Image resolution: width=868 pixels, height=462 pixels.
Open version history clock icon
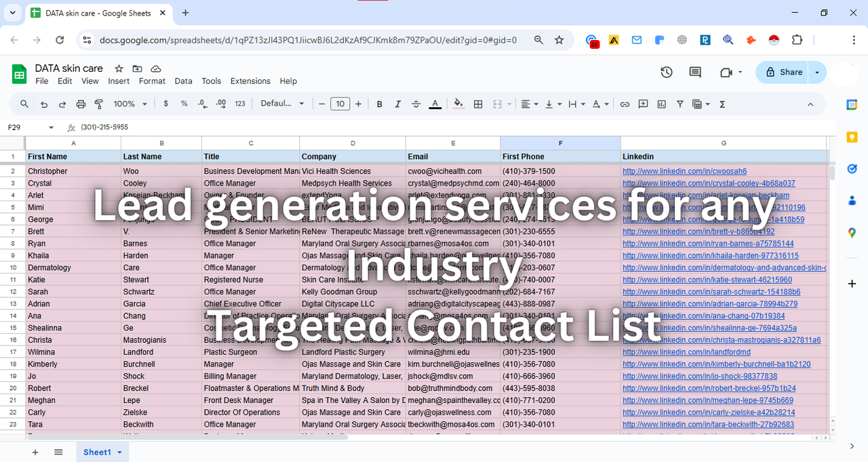(667, 72)
